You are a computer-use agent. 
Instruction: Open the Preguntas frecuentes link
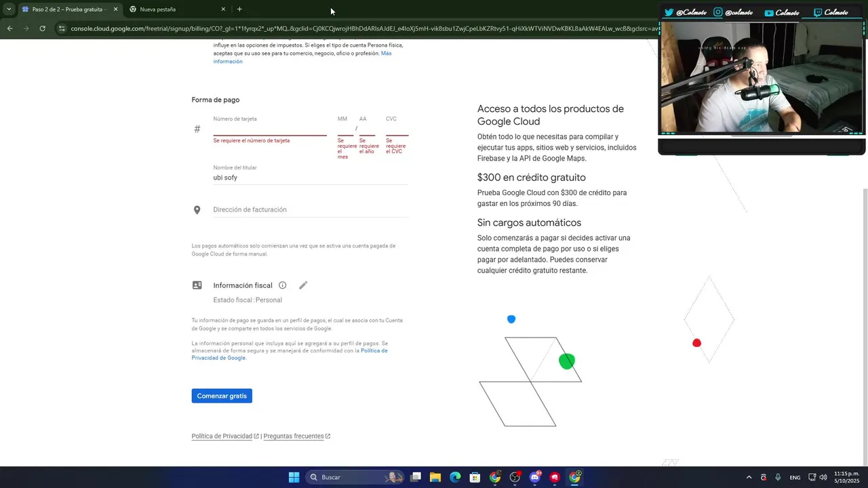(x=294, y=436)
